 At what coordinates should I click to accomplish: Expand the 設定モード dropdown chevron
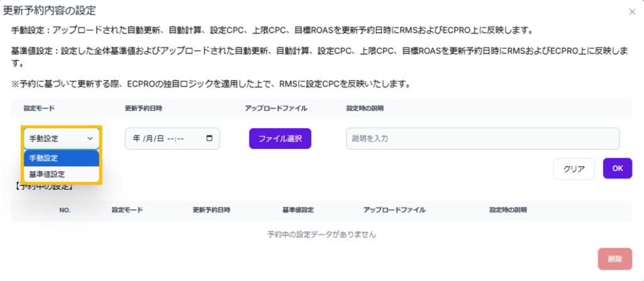pos(90,138)
